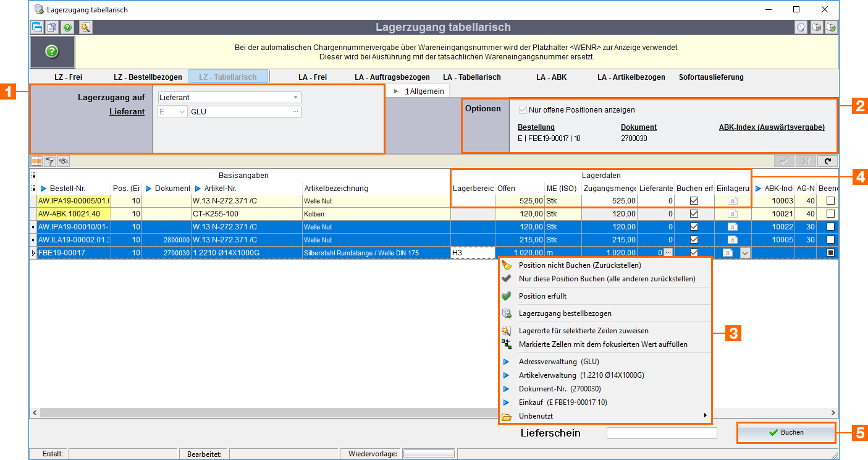Image resolution: width=868 pixels, height=460 pixels.
Task: Click the white box icon at top right
Action: [x=817, y=27]
